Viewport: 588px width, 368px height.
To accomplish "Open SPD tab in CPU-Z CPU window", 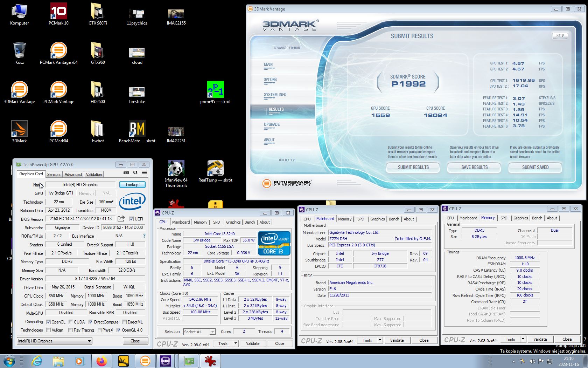I will (217, 222).
